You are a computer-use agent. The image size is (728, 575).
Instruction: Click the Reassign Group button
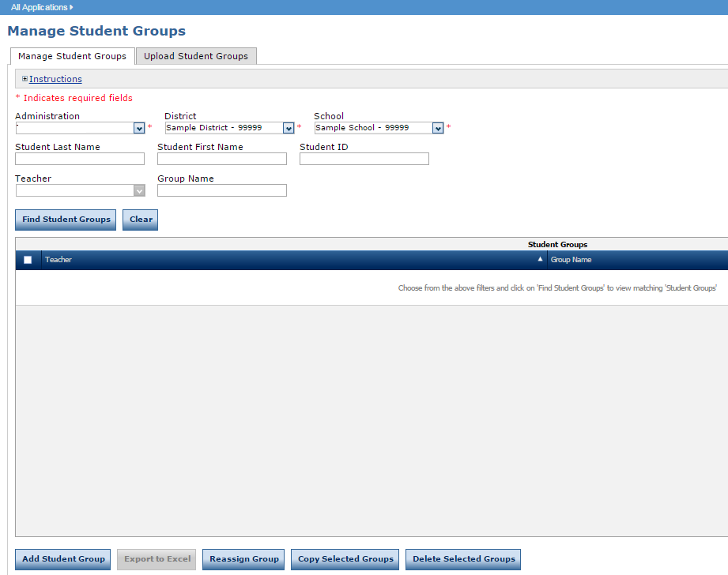coord(243,559)
